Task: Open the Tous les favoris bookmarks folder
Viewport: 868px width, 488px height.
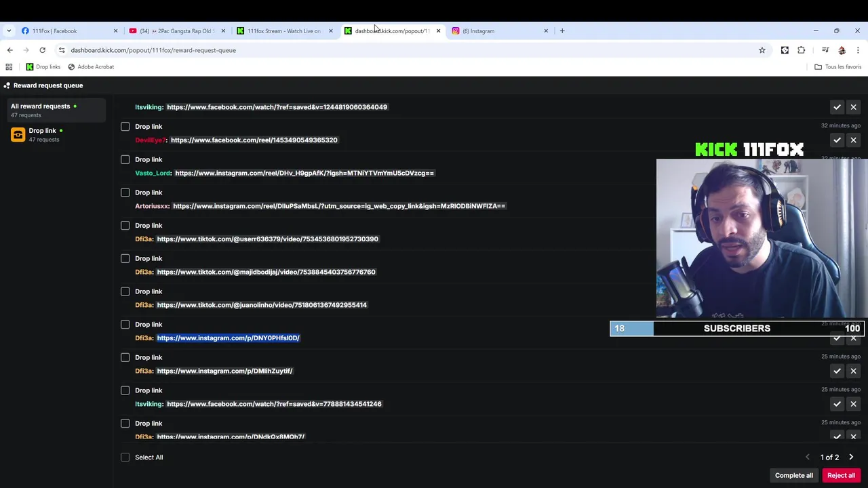Action: [x=837, y=66]
